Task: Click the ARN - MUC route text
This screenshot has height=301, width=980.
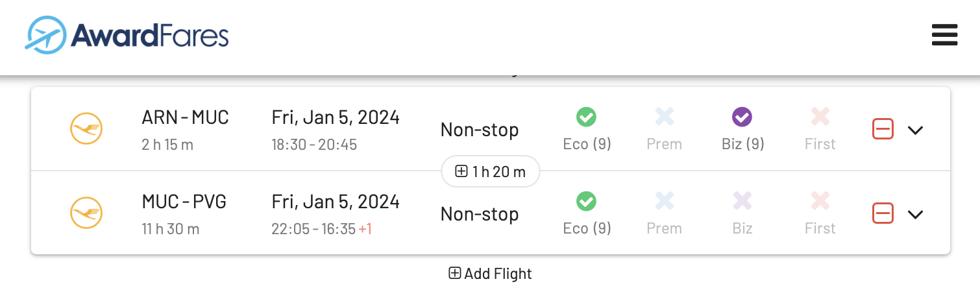Action: 185,117
